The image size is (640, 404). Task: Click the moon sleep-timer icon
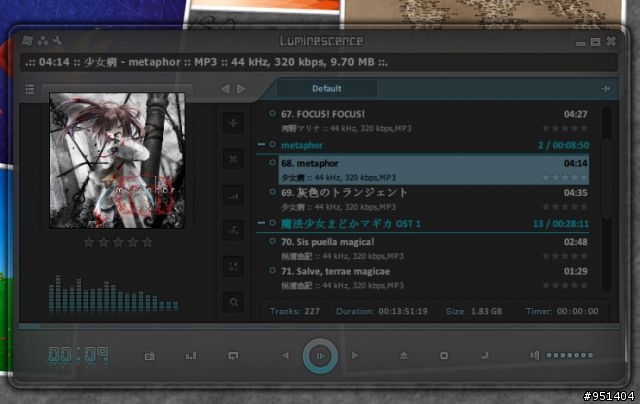pyautogui.click(x=484, y=355)
